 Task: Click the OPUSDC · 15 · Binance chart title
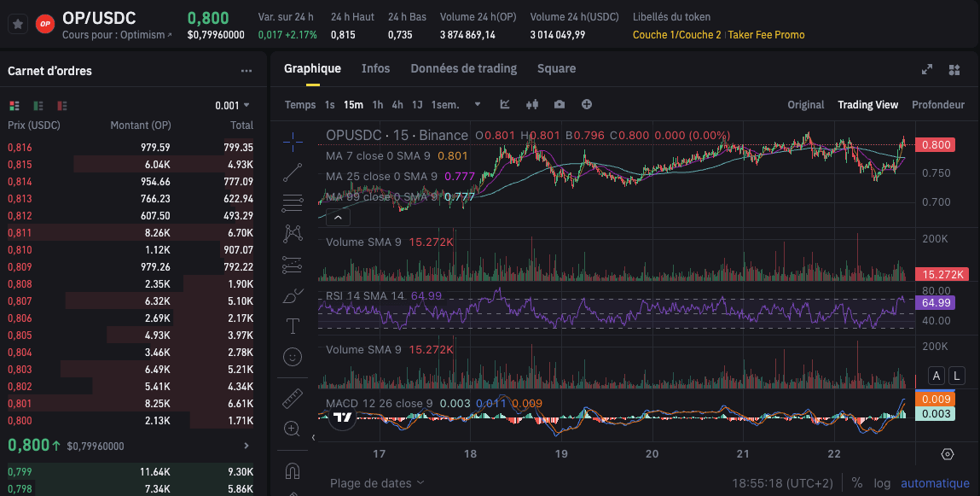tap(397, 135)
